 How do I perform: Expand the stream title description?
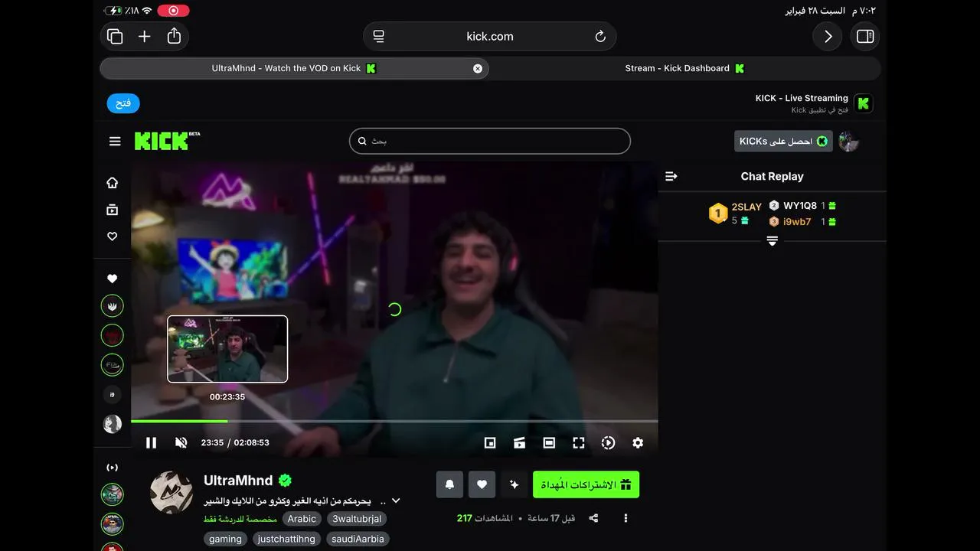tap(396, 500)
